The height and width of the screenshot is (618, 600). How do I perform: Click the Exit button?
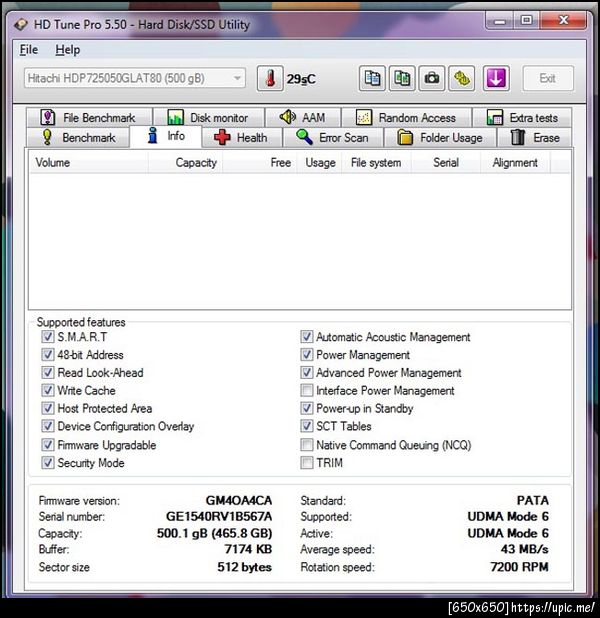[548, 78]
